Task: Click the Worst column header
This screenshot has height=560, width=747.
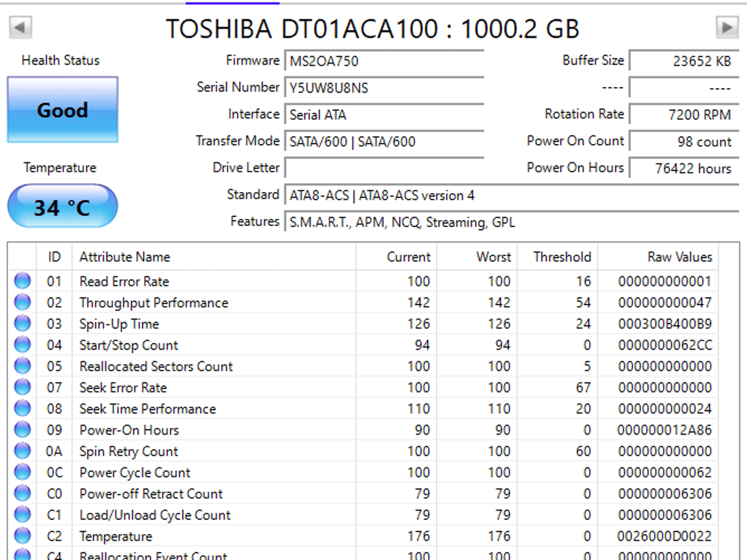Action: pos(477,257)
